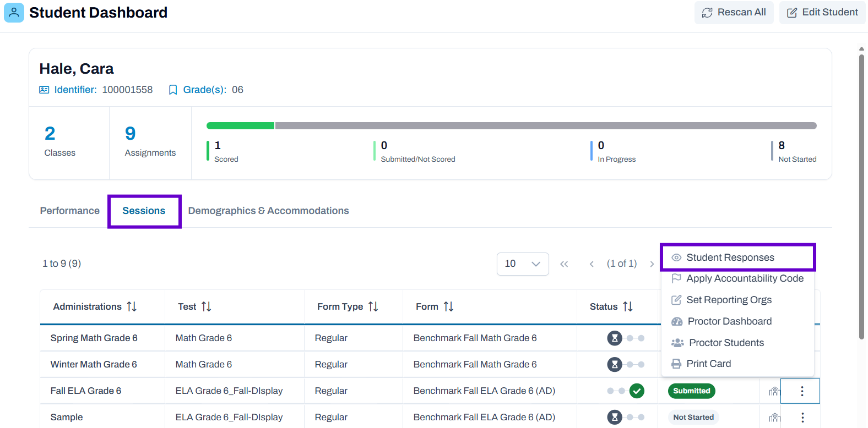Click hourglass status icon in Spring Math row
The image size is (868, 428).
pos(615,338)
